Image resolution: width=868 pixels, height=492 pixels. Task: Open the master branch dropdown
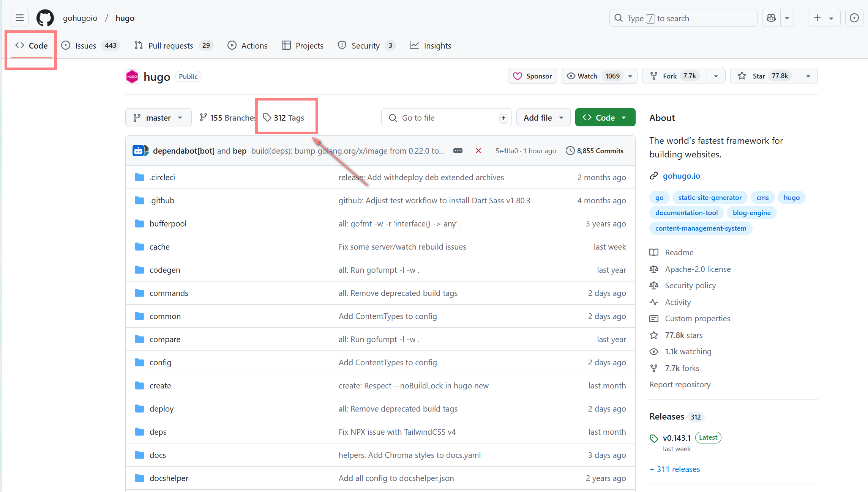[158, 118]
